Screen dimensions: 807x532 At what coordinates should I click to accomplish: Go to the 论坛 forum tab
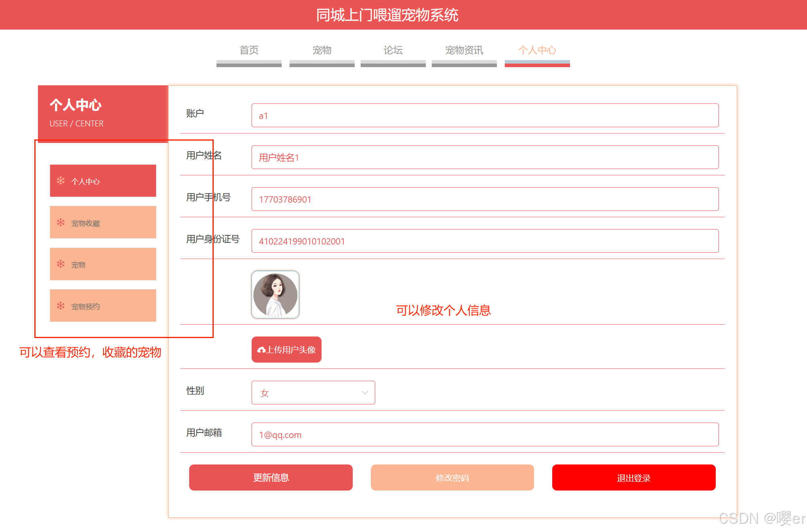pyautogui.click(x=393, y=51)
